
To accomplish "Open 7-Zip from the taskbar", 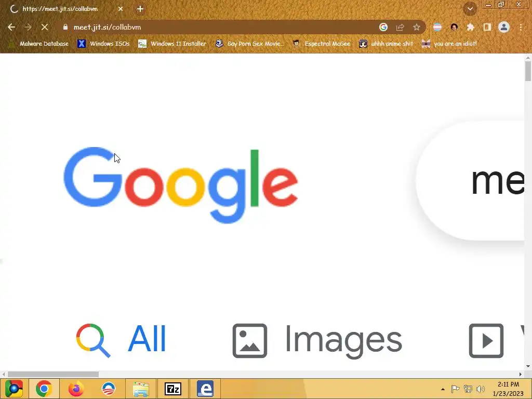I will [173, 389].
